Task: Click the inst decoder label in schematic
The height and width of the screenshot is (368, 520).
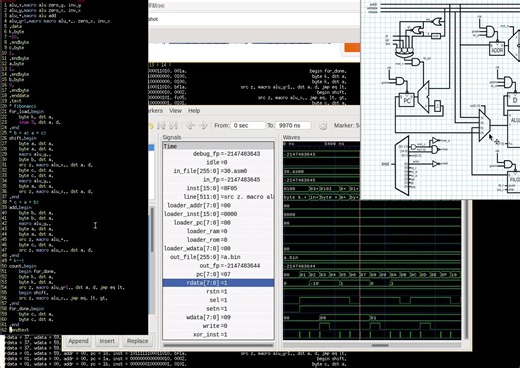Action: pos(385,164)
